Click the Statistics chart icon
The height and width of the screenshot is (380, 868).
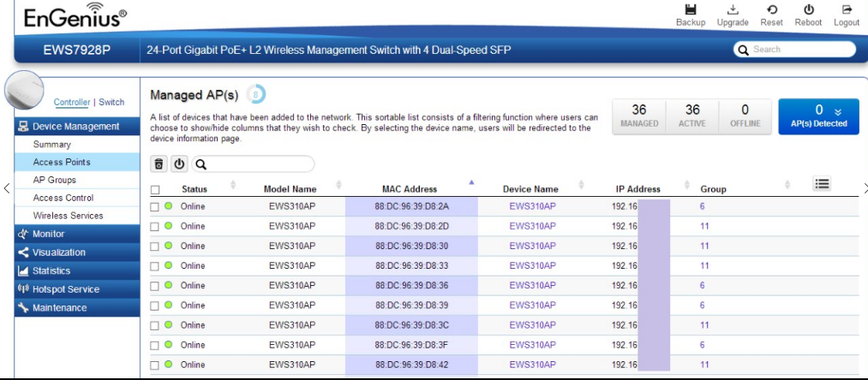[23, 271]
